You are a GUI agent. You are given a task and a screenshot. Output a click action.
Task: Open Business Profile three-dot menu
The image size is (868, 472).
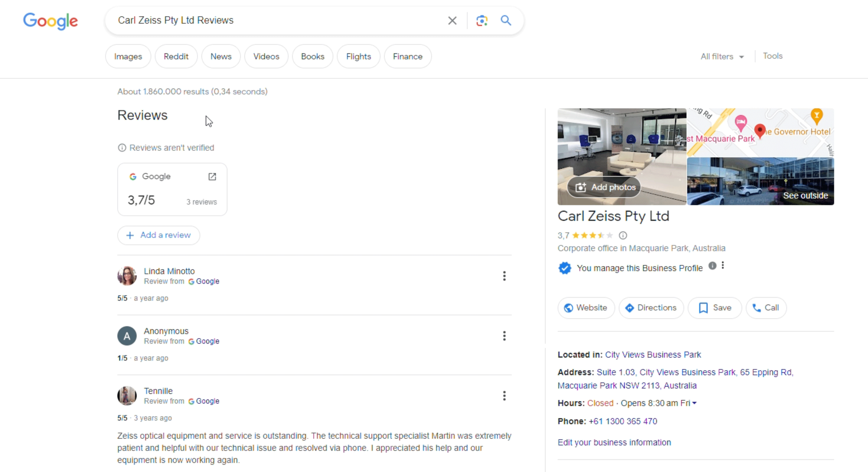[x=723, y=265]
